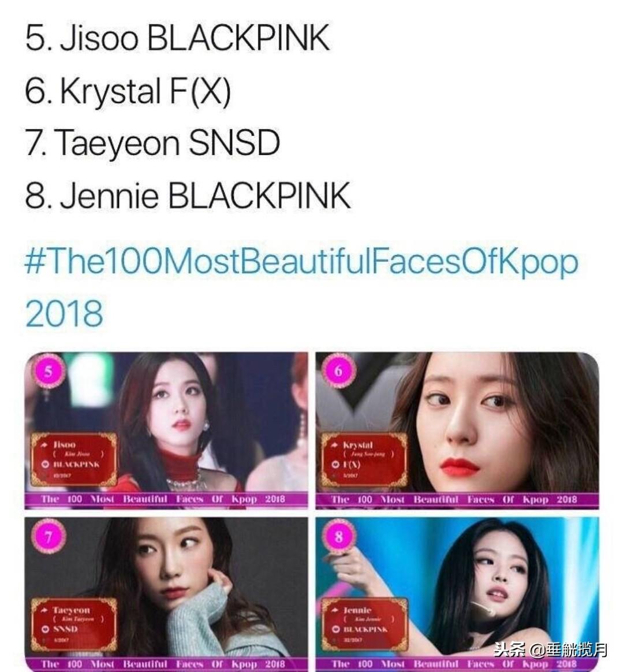Select the '8. Jennie BLACKPINK' text line

pos(188,196)
